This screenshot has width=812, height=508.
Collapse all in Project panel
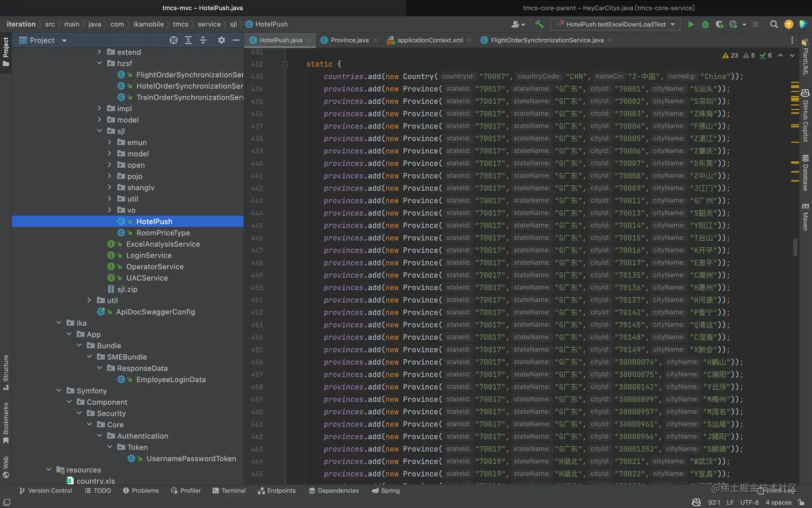point(203,40)
